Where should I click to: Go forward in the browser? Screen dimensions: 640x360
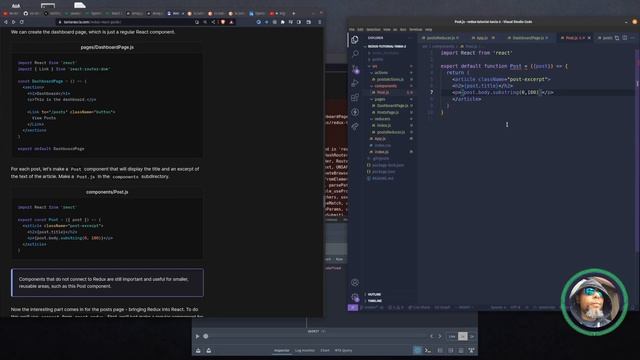13,22
